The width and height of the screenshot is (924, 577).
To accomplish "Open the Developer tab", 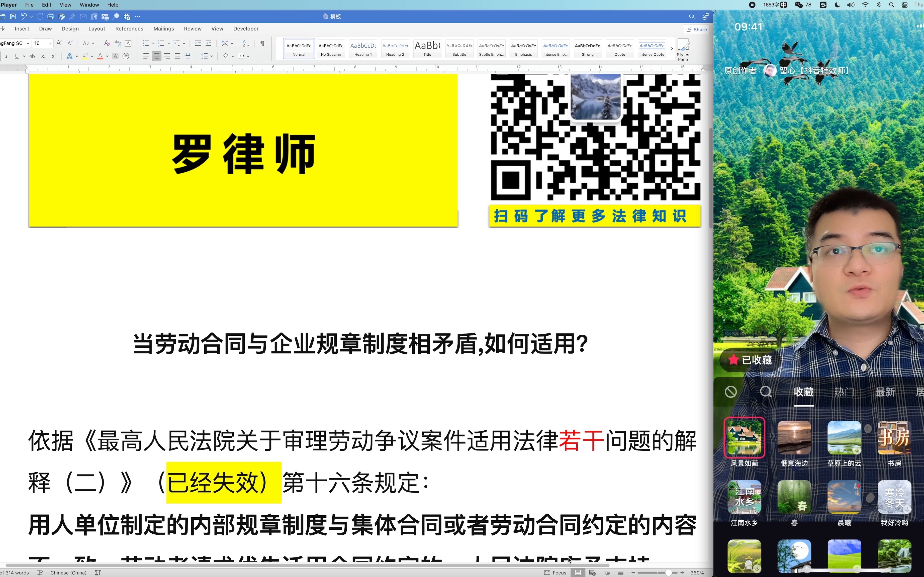I will click(246, 29).
